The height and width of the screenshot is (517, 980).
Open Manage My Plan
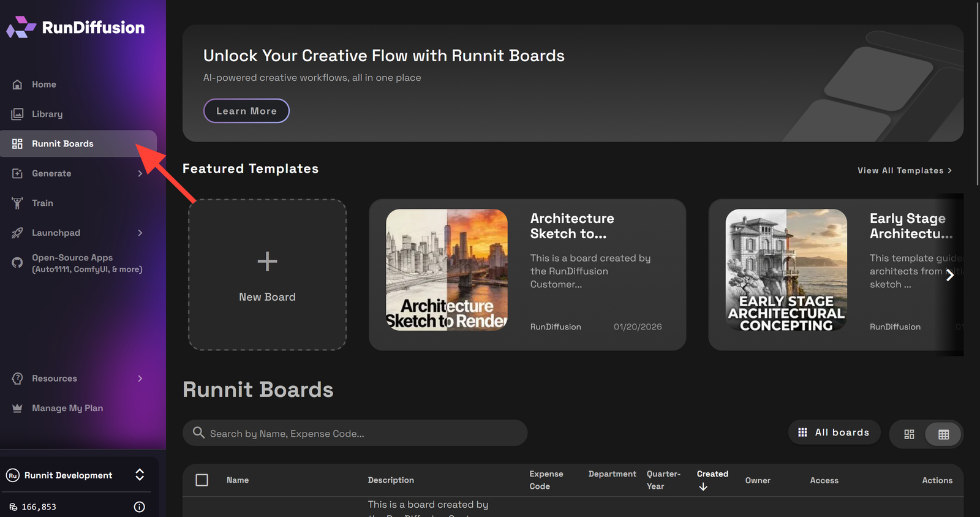click(67, 408)
